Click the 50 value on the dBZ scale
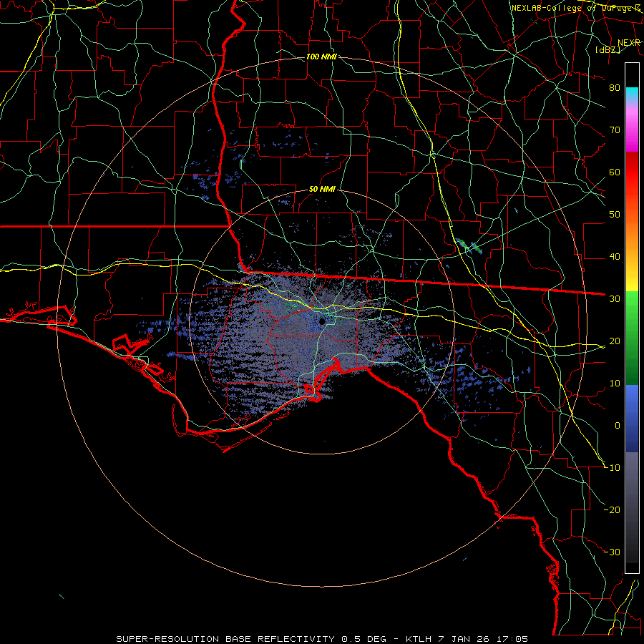 pos(615,215)
